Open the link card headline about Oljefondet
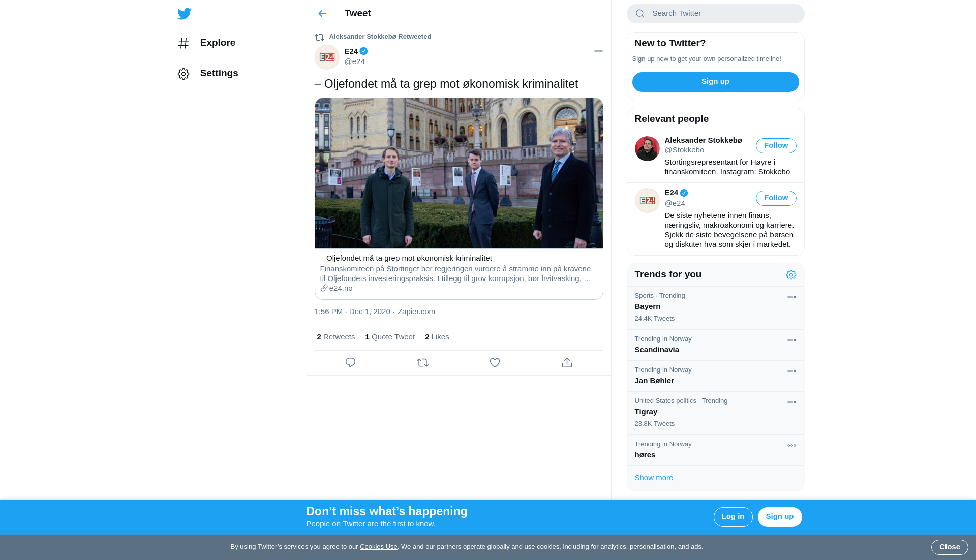This screenshot has width=976, height=560. pyautogui.click(x=406, y=258)
